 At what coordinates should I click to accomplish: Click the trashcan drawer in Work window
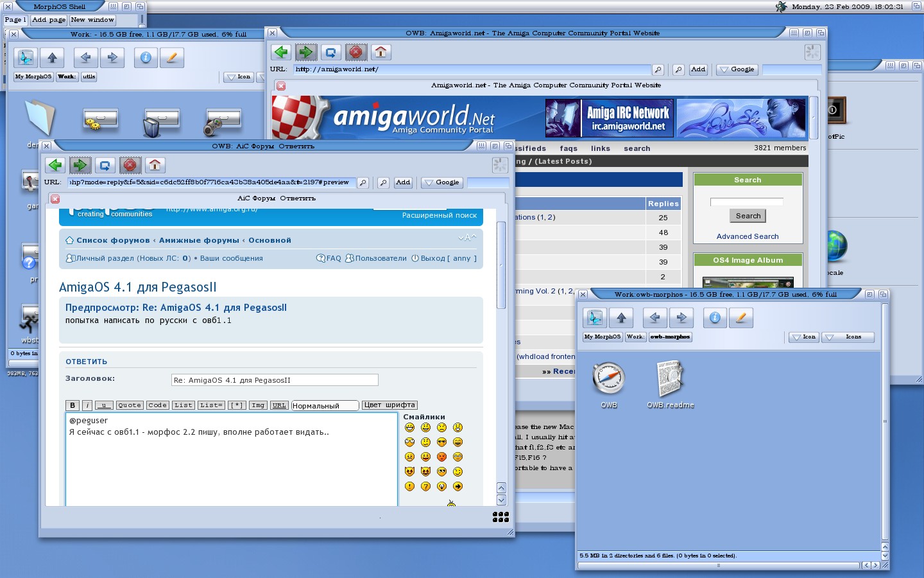point(161,123)
